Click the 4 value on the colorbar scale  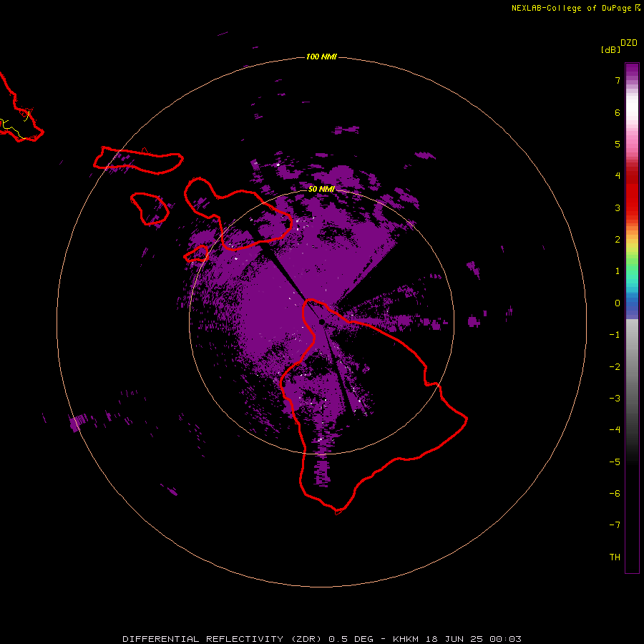[x=618, y=176]
